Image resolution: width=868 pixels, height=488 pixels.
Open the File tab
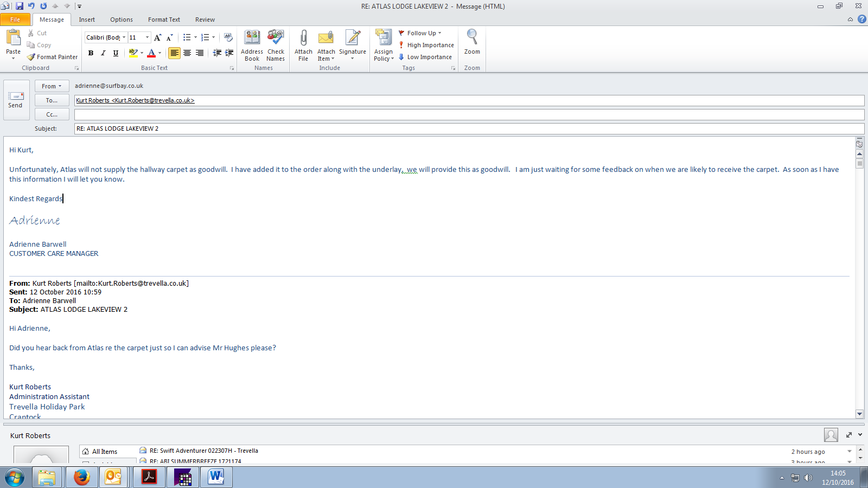pyautogui.click(x=15, y=20)
